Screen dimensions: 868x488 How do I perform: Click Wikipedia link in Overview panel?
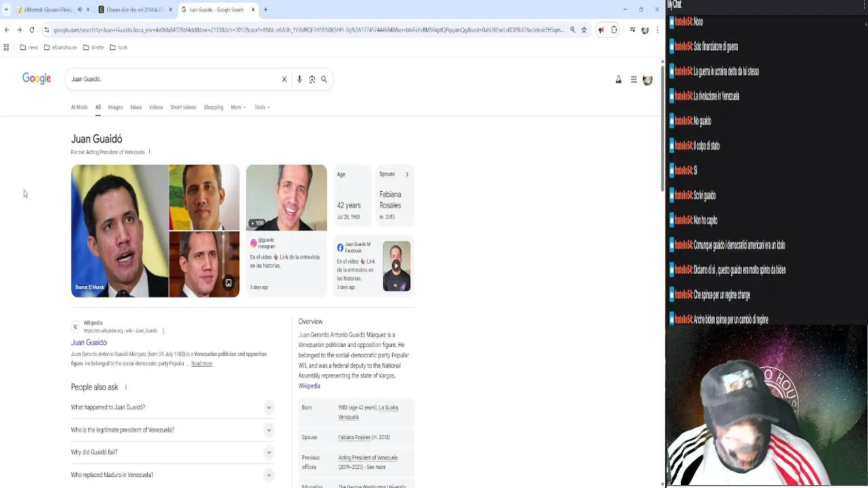coord(309,386)
